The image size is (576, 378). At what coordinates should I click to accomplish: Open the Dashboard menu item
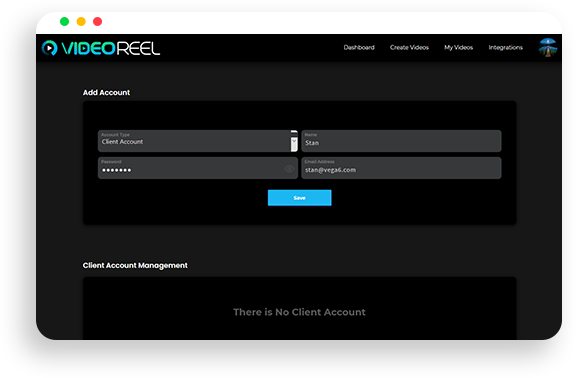(359, 47)
